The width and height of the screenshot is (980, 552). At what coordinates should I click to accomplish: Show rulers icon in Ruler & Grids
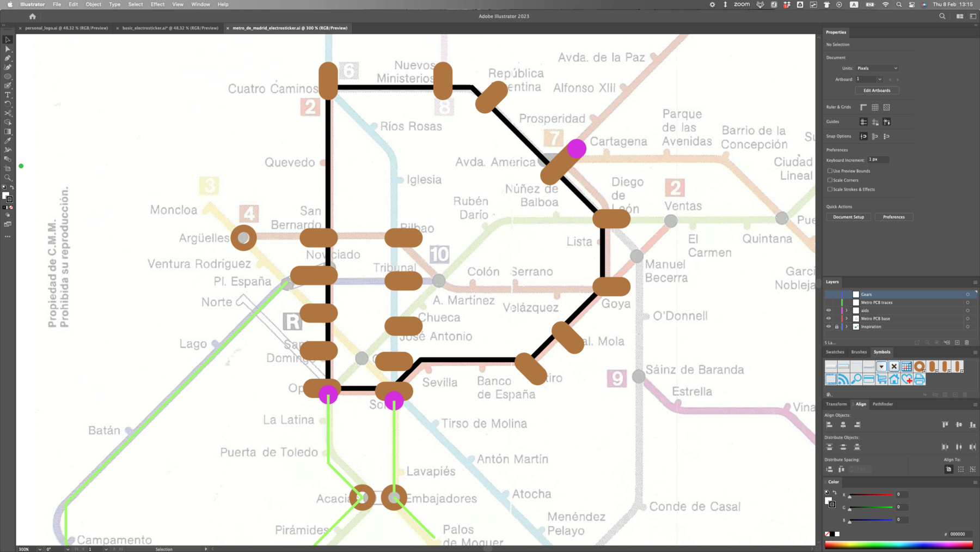[x=863, y=107]
